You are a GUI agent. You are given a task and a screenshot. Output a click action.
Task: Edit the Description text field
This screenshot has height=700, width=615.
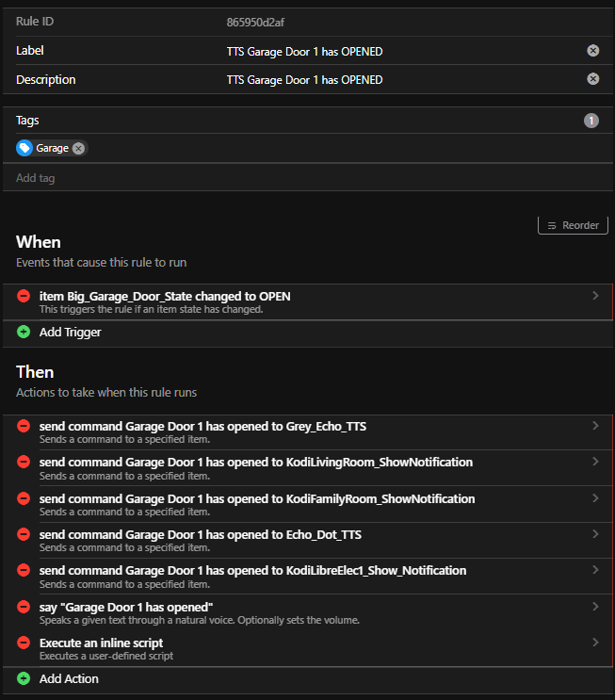click(x=396, y=79)
